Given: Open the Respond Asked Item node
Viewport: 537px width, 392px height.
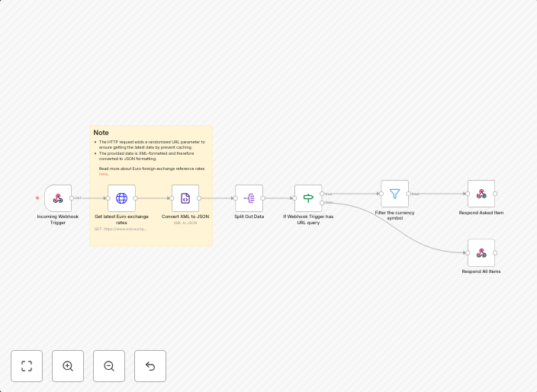Looking at the screenshot, I should point(481,194).
